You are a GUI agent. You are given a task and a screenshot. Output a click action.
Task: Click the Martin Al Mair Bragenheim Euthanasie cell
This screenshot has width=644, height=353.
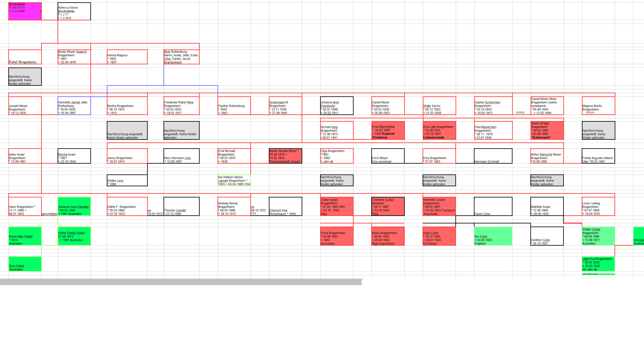point(547,130)
